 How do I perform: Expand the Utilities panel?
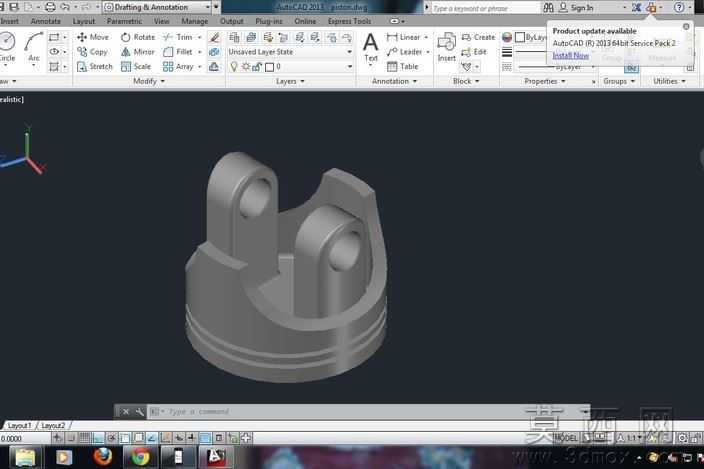[x=669, y=81]
